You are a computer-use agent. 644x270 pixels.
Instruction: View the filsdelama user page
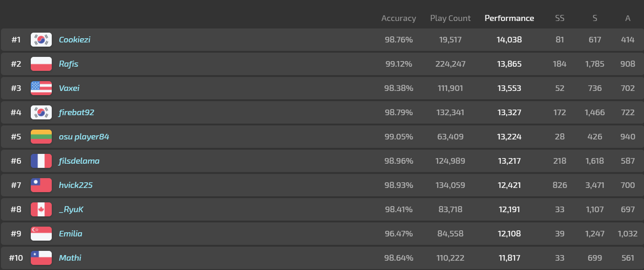click(79, 161)
